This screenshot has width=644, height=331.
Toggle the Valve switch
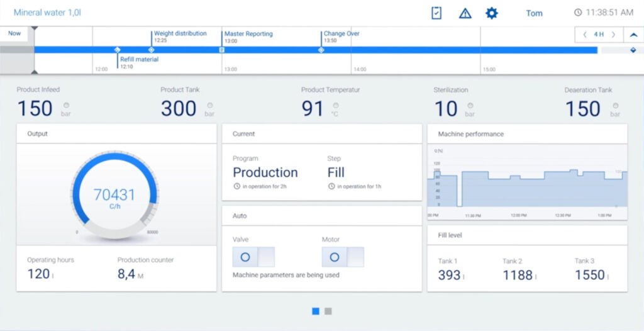pyautogui.click(x=253, y=257)
